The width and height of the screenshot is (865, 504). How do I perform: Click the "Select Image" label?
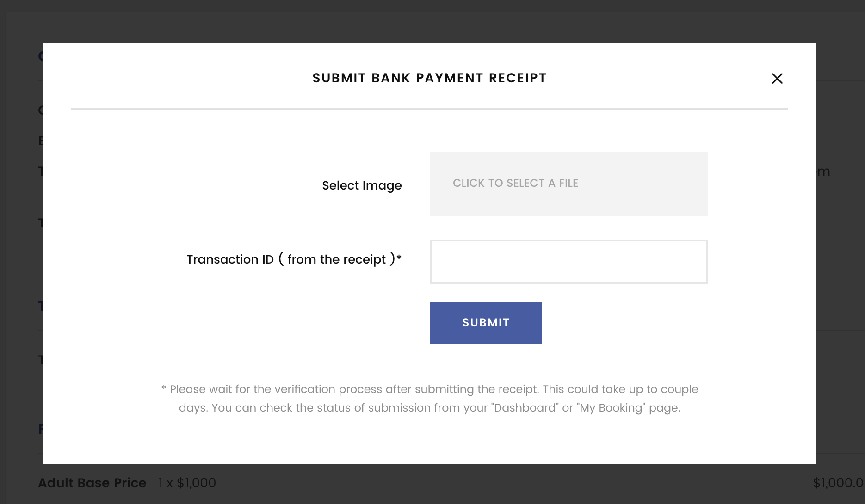coord(362,185)
